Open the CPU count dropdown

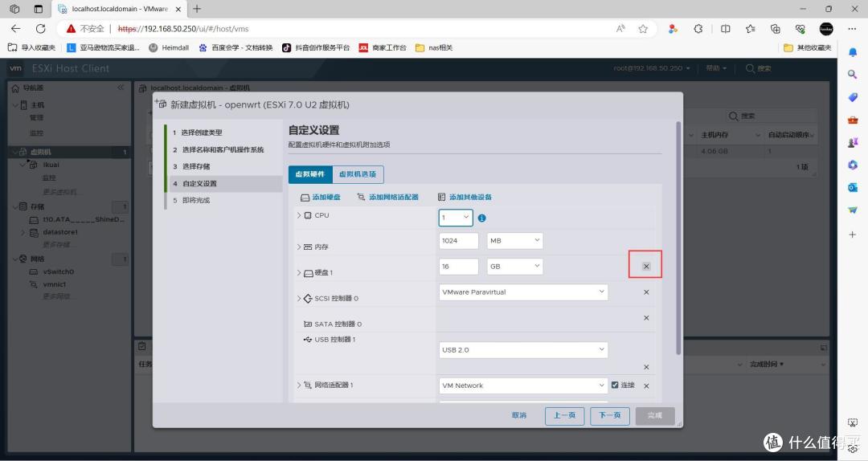[456, 218]
